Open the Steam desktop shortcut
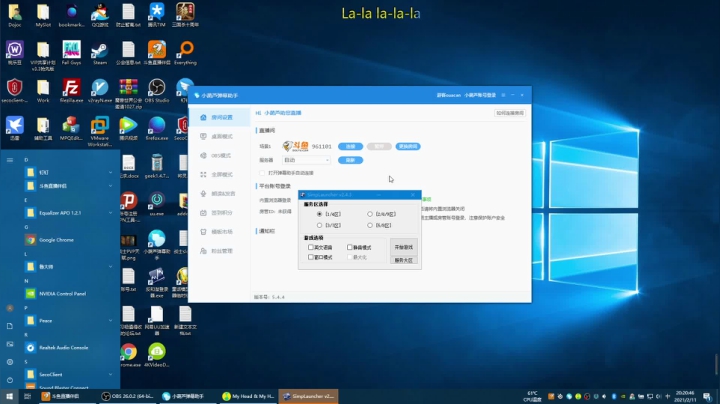Image resolution: width=720 pixels, height=404 pixels. (100, 53)
